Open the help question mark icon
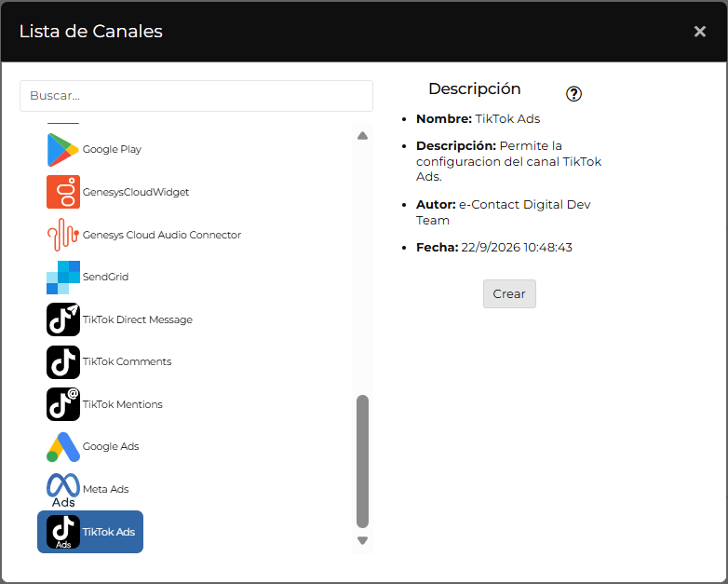 tap(573, 94)
